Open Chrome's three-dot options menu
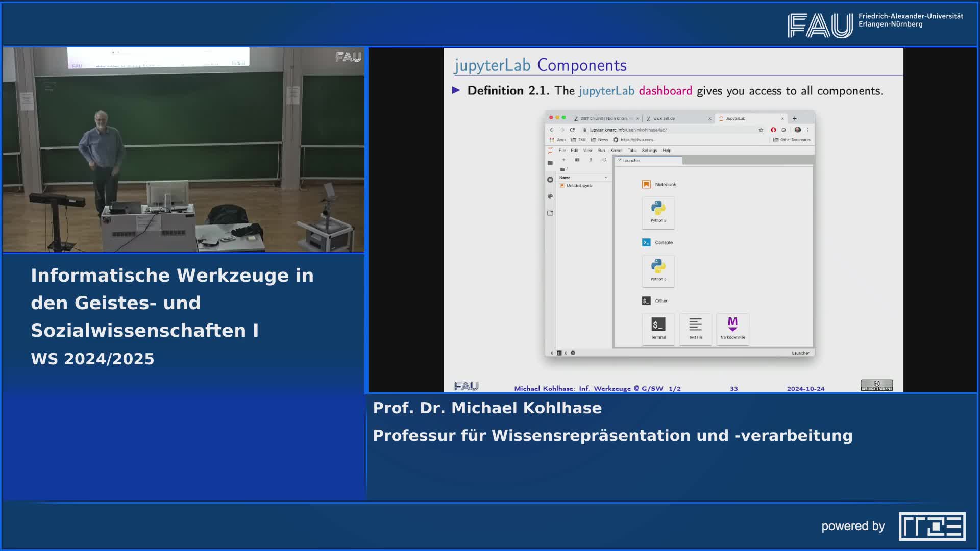This screenshot has height=551, width=980. [x=808, y=130]
